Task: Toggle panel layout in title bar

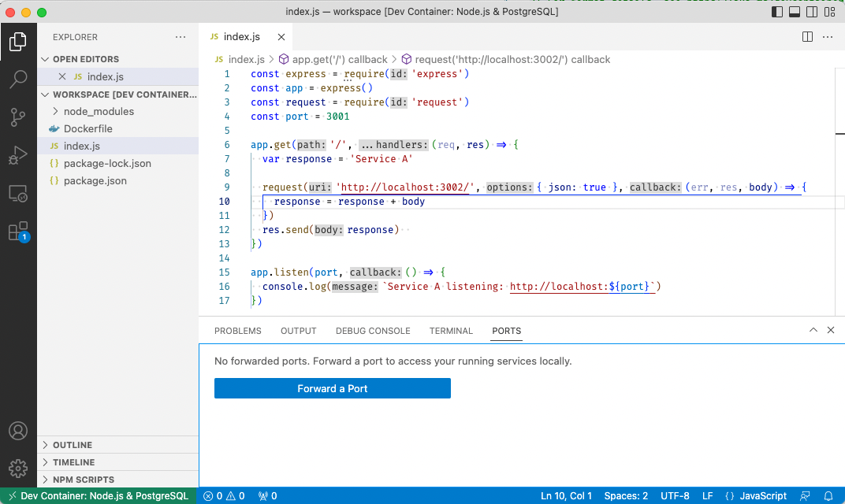Action: click(x=795, y=12)
